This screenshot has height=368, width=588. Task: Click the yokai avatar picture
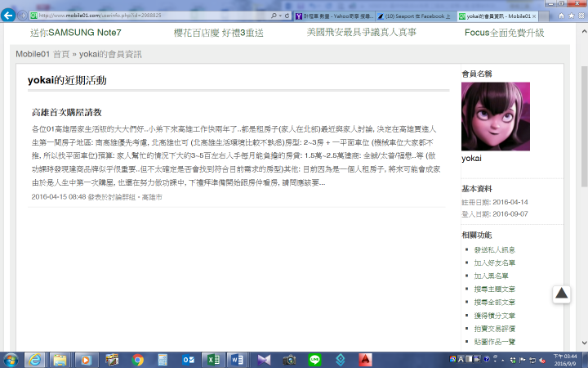click(x=496, y=116)
